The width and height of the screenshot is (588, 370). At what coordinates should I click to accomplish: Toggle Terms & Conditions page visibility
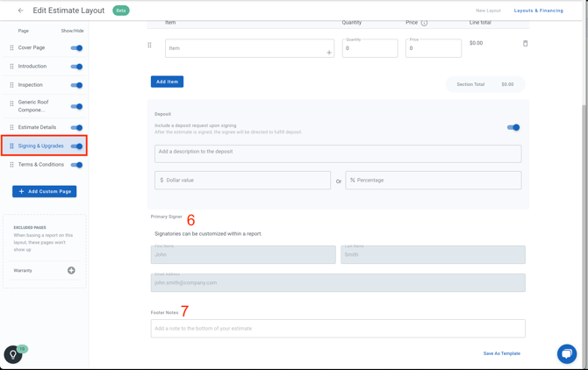[76, 165]
